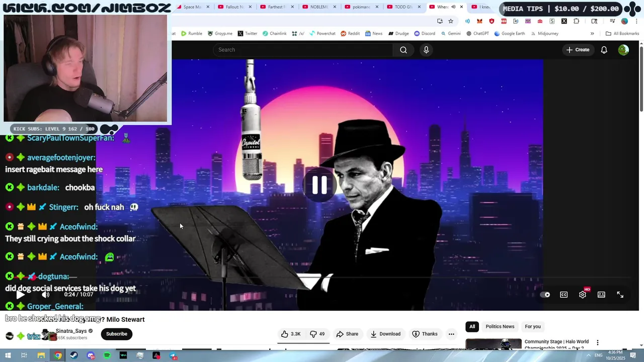Screen dimensions: 644x362
Task: Open the red shield uBlock extension
Action: point(492,21)
